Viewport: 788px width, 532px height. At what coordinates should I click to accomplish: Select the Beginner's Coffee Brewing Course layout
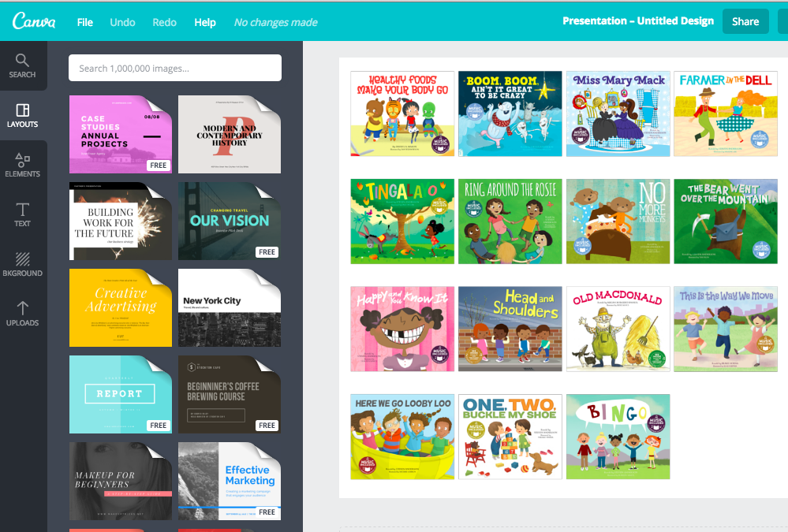(x=230, y=394)
